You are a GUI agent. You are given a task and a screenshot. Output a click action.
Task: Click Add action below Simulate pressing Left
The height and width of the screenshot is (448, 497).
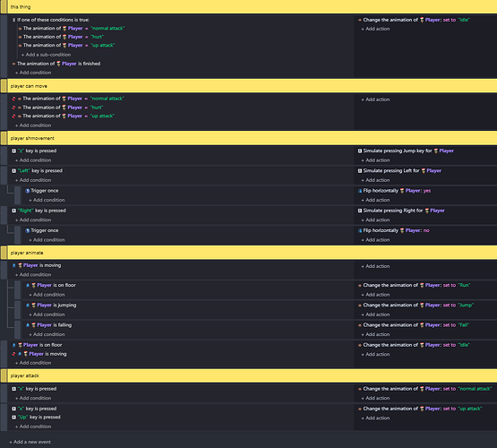(x=375, y=180)
